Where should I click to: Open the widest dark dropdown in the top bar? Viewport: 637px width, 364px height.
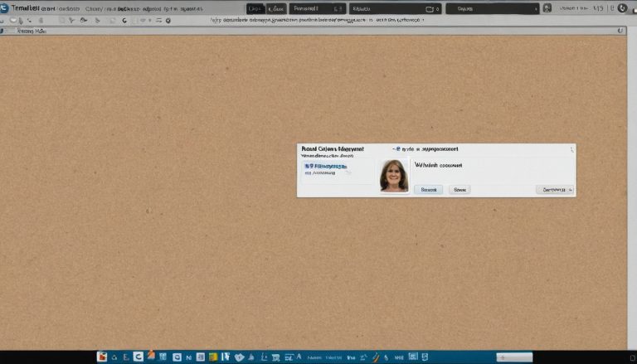click(492, 8)
